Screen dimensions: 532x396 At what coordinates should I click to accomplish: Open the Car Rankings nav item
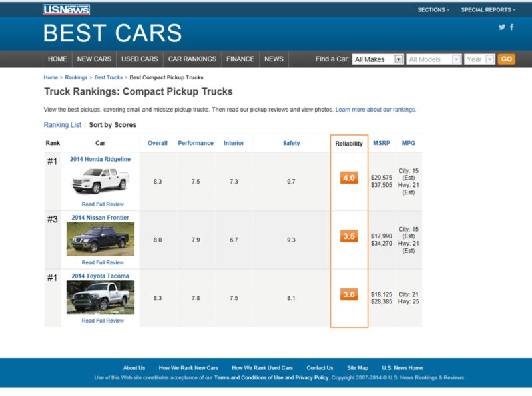pos(192,59)
